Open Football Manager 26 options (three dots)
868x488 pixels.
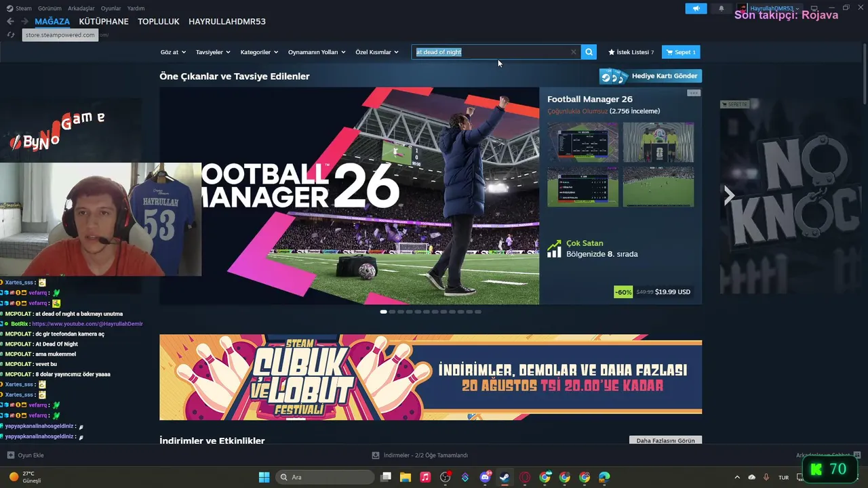coord(693,93)
